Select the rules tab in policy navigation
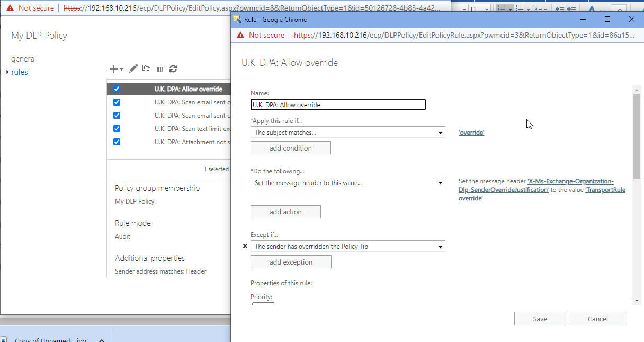The height and width of the screenshot is (342, 644). click(x=20, y=72)
